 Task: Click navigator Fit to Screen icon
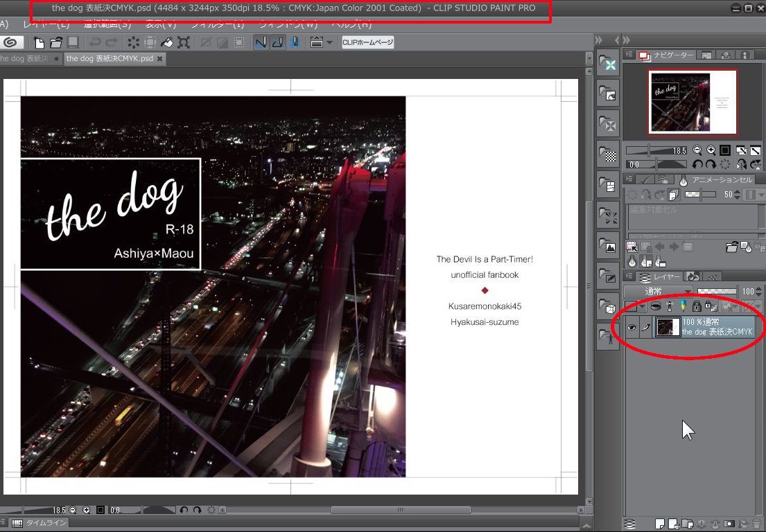[741, 150]
